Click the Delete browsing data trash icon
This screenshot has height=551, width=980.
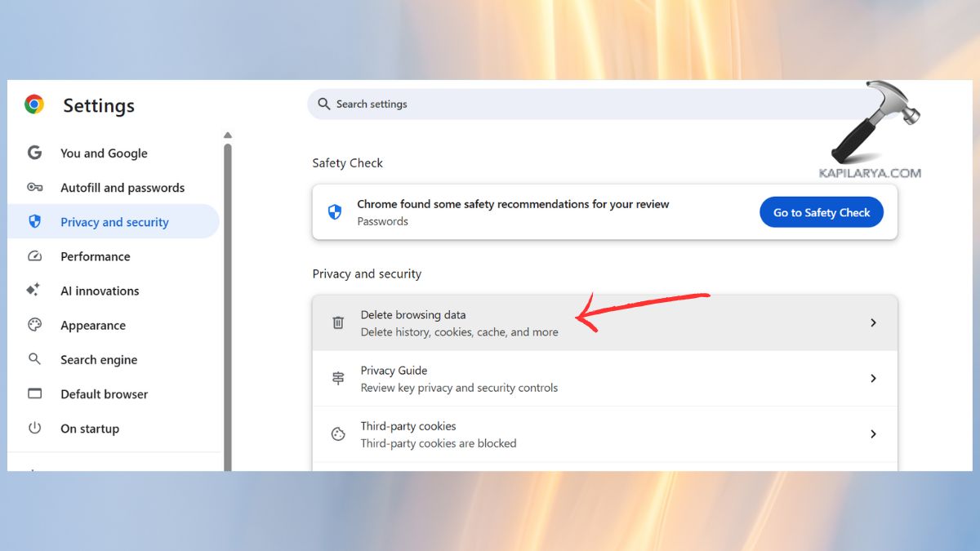[338, 322]
